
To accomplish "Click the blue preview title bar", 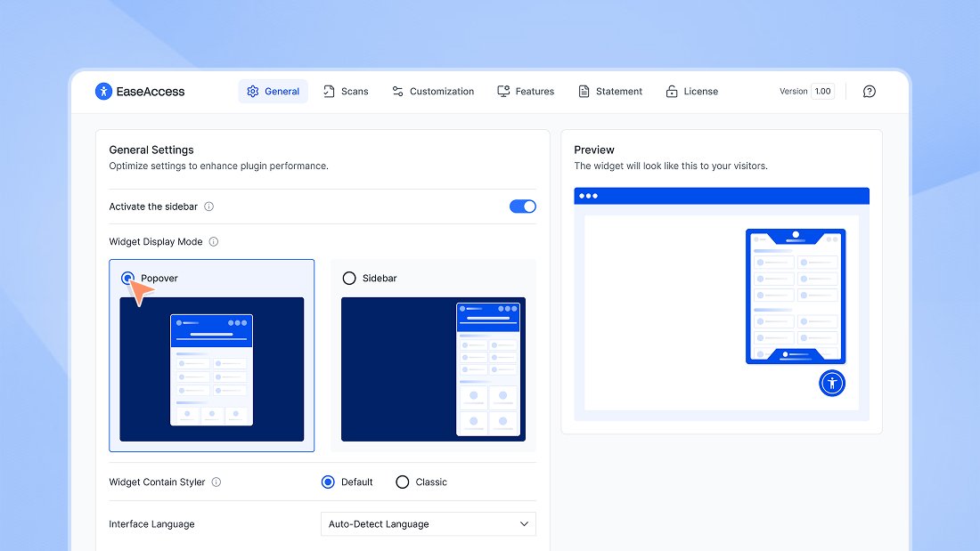I will [x=722, y=195].
